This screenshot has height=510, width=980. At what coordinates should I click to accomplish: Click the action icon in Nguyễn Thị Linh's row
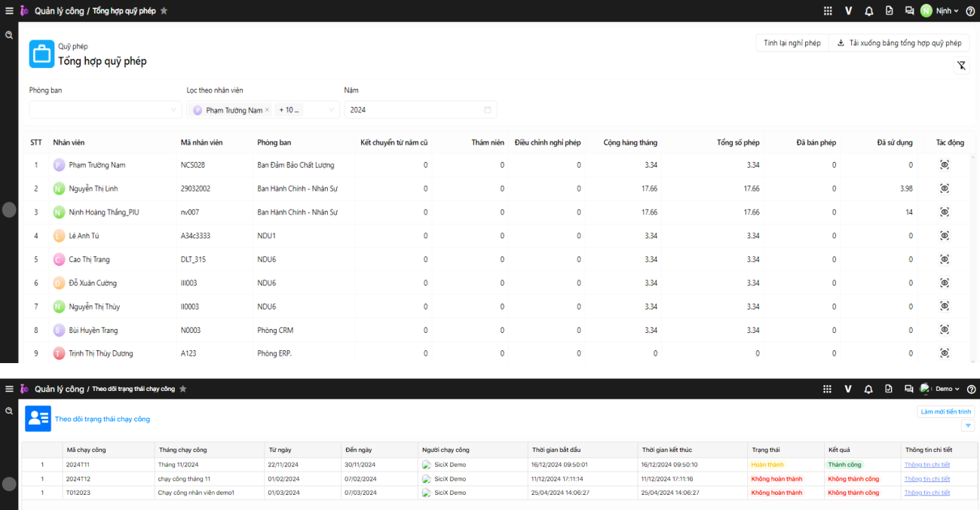click(x=944, y=188)
